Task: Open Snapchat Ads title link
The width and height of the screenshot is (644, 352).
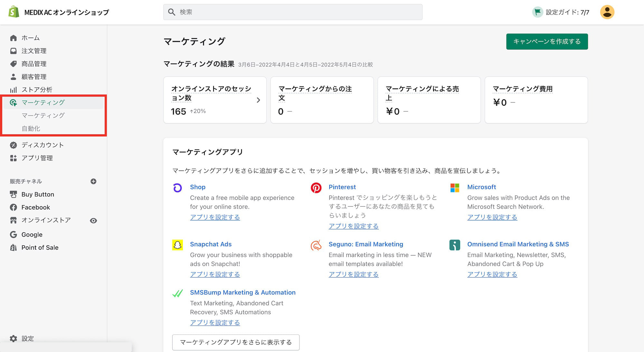Action: tap(211, 244)
